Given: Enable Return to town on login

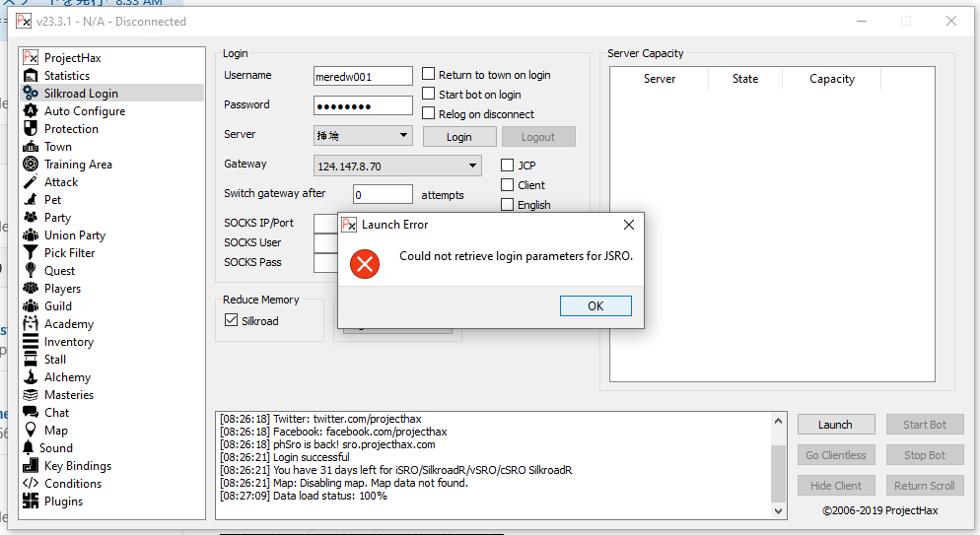Looking at the screenshot, I should pyautogui.click(x=429, y=75).
